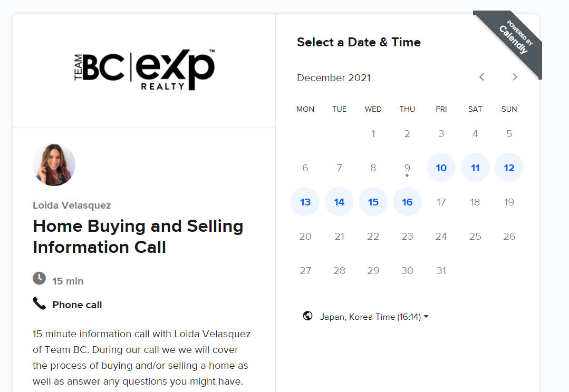Click the Home Buying and Selling Information Call heading
Screen dimensions: 569x392
tap(138, 237)
